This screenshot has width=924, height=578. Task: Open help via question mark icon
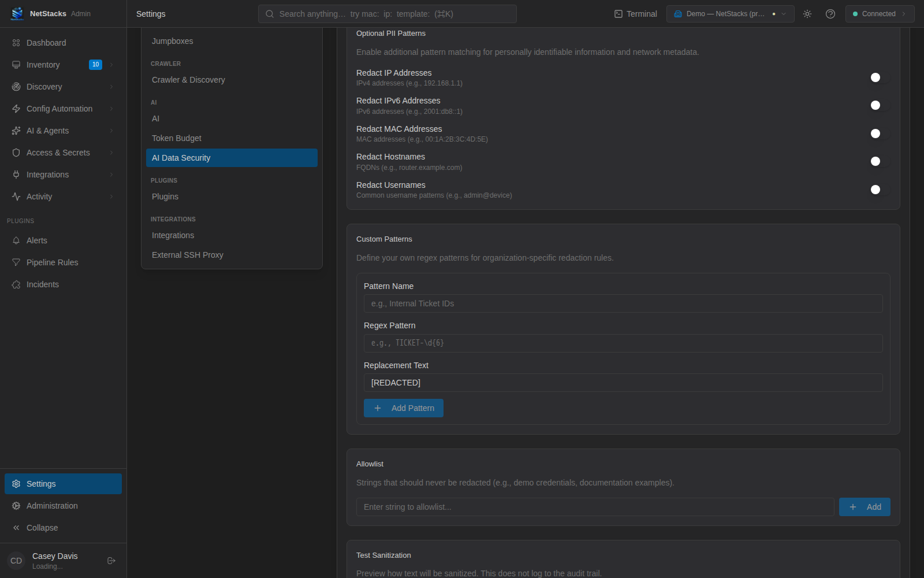(x=830, y=14)
